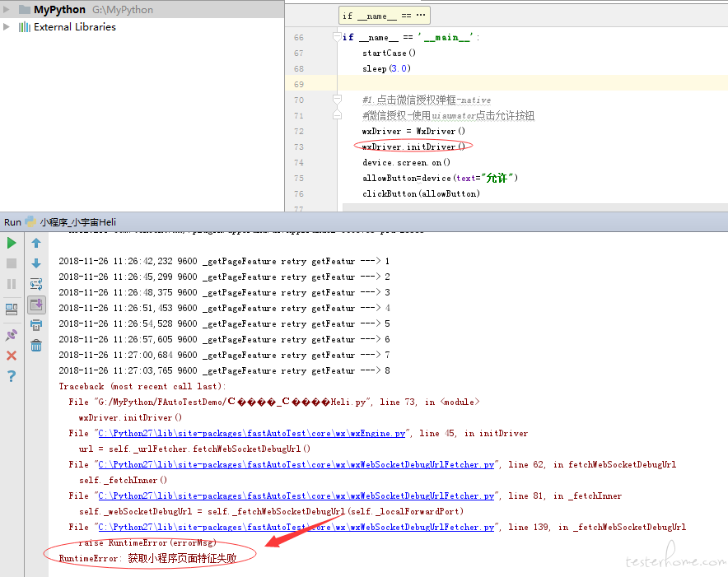Click the fold marker at line 70
Screen dimensions: 728x577
[x=337, y=100]
